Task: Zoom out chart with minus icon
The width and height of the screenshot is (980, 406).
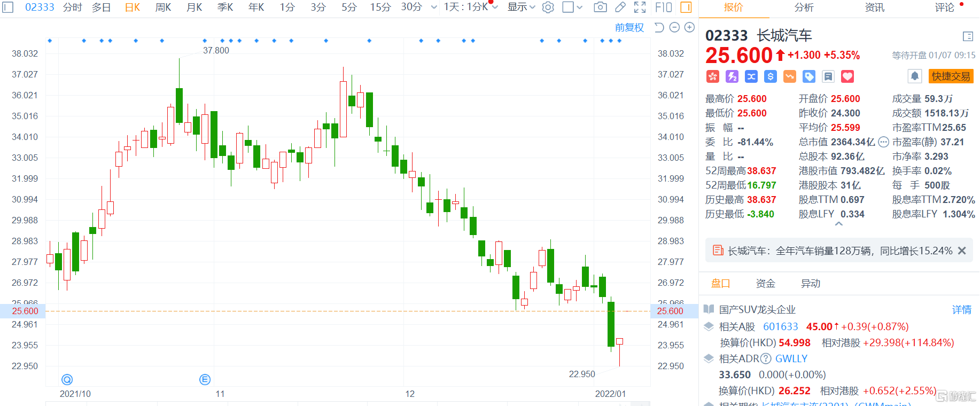Action: (674, 27)
